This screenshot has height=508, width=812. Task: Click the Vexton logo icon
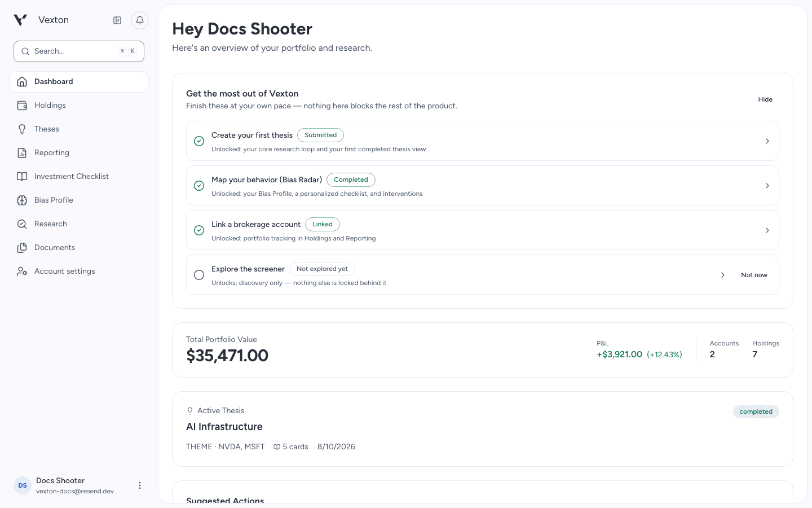pyautogui.click(x=20, y=20)
